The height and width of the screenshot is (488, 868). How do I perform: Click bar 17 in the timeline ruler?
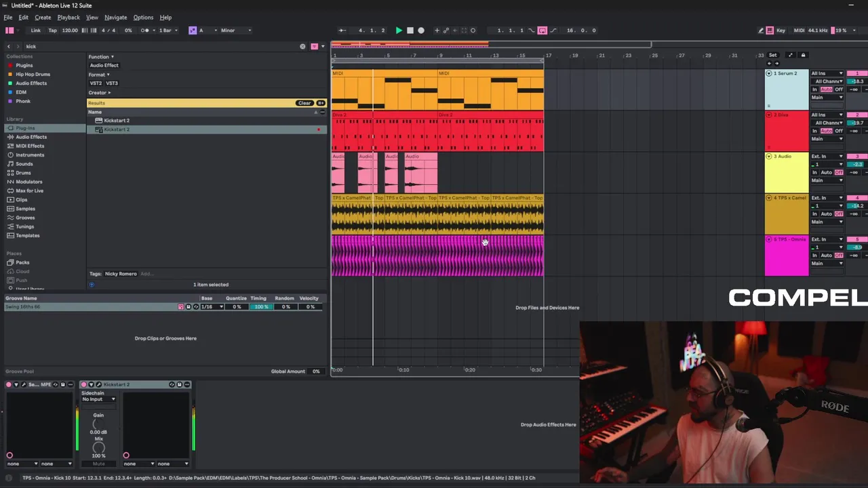(549, 56)
